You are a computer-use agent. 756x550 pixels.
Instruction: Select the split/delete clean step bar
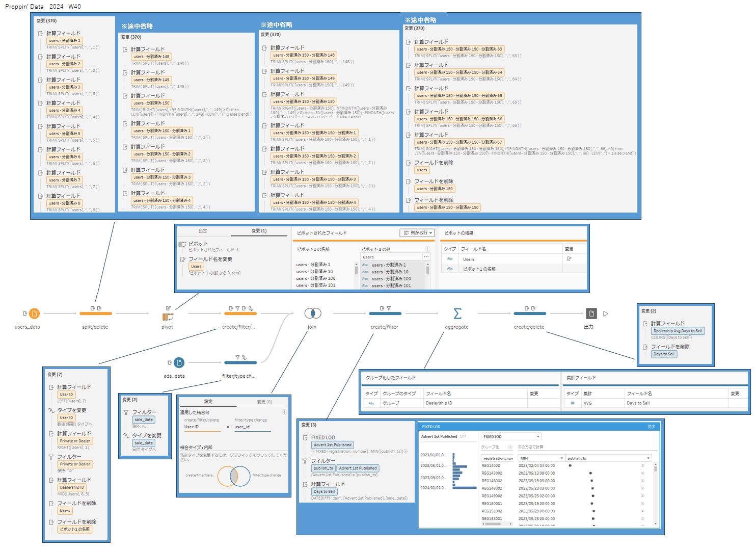coord(96,313)
